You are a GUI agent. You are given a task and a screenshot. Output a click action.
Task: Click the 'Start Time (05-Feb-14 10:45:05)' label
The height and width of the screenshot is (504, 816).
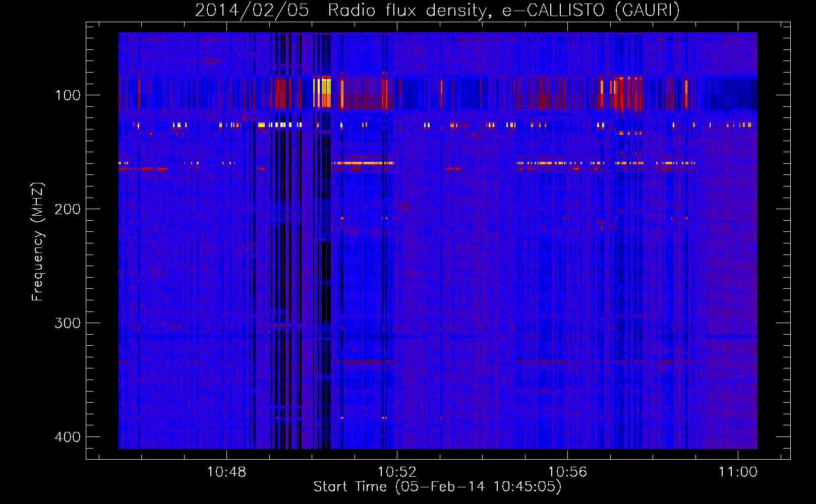point(437,487)
